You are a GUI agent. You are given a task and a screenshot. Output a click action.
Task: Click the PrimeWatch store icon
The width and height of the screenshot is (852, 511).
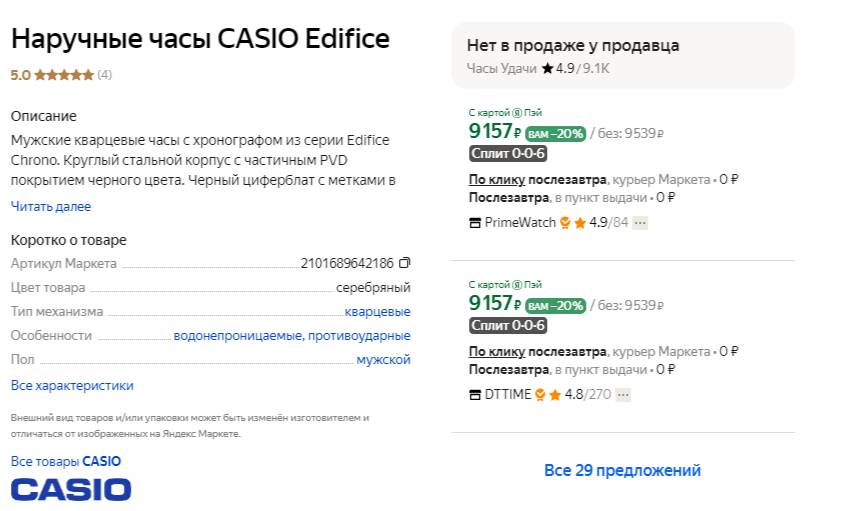[x=475, y=223]
